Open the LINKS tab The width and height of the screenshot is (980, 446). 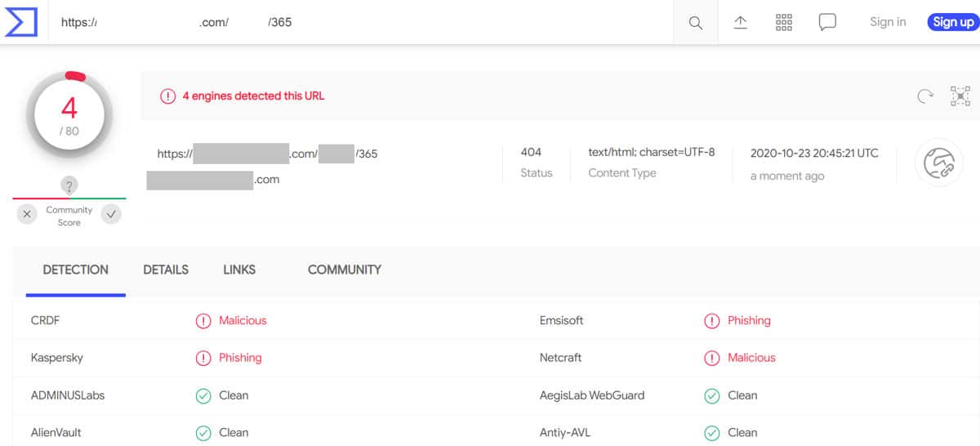point(239,270)
